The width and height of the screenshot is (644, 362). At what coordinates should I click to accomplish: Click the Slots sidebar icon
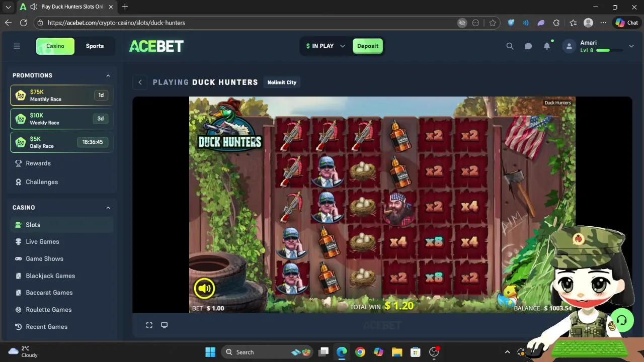(x=19, y=225)
